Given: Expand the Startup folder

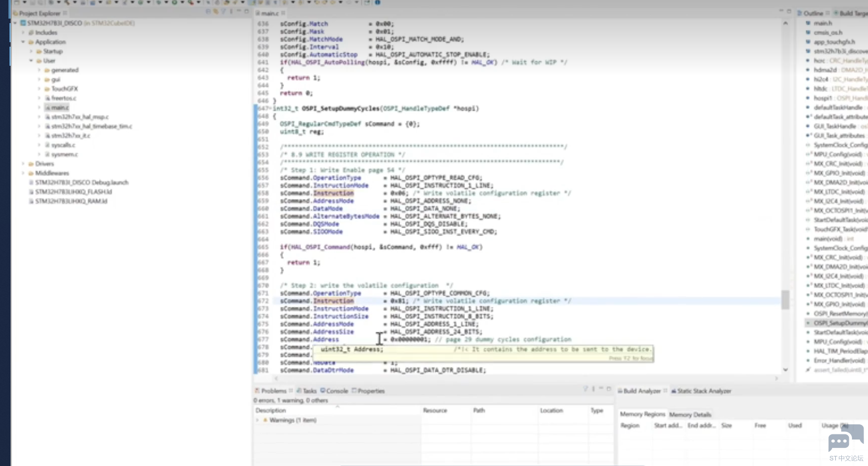Looking at the screenshot, I should [x=31, y=51].
